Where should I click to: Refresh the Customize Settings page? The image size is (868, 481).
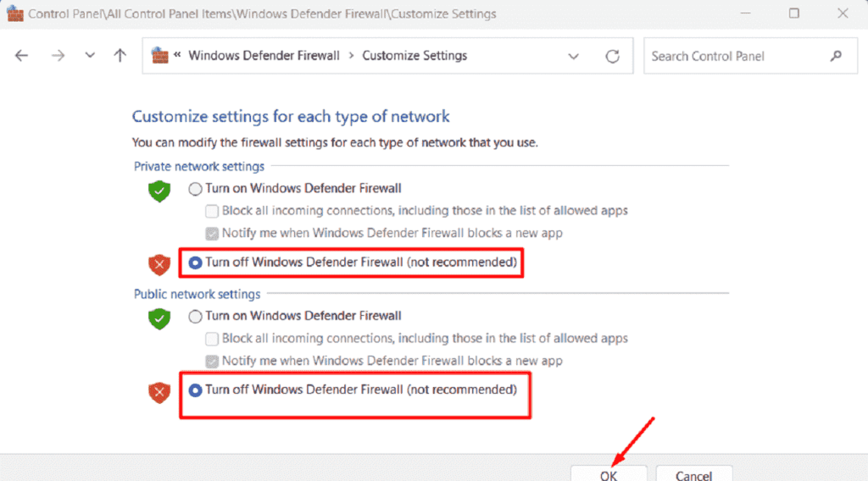tap(612, 56)
